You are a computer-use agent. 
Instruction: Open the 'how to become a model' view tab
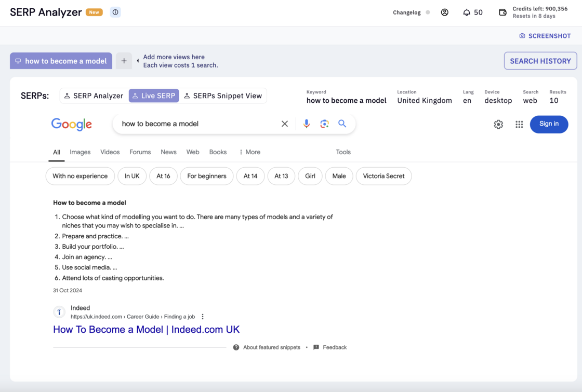[x=61, y=61]
